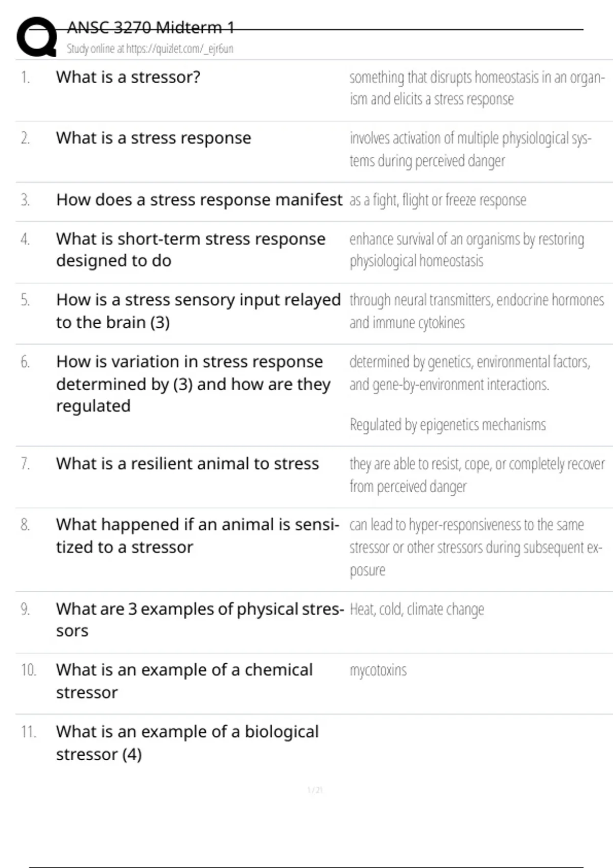This screenshot has height=868, width=613.
Task: Click the ANSC 3270 Midterm 1 title
Action: [x=151, y=27]
